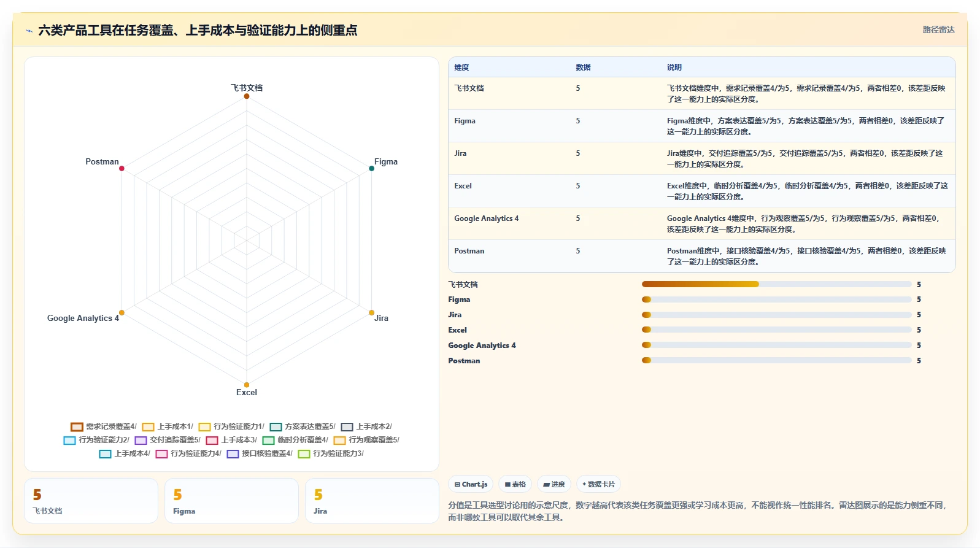This screenshot has height=548, width=980.
Task: Click the 飞书文档 axis label on radar
Action: click(x=247, y=88)
